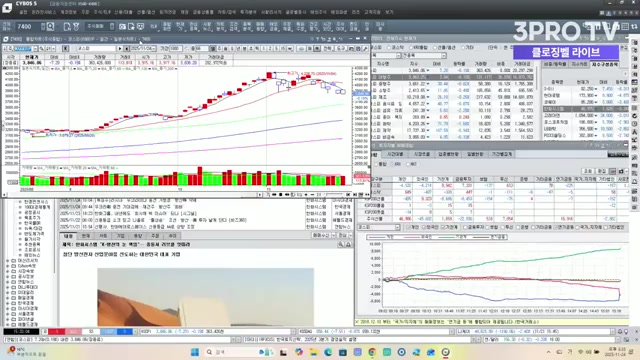Click the weather widget on the taskbar

click(x=27, y=352)
